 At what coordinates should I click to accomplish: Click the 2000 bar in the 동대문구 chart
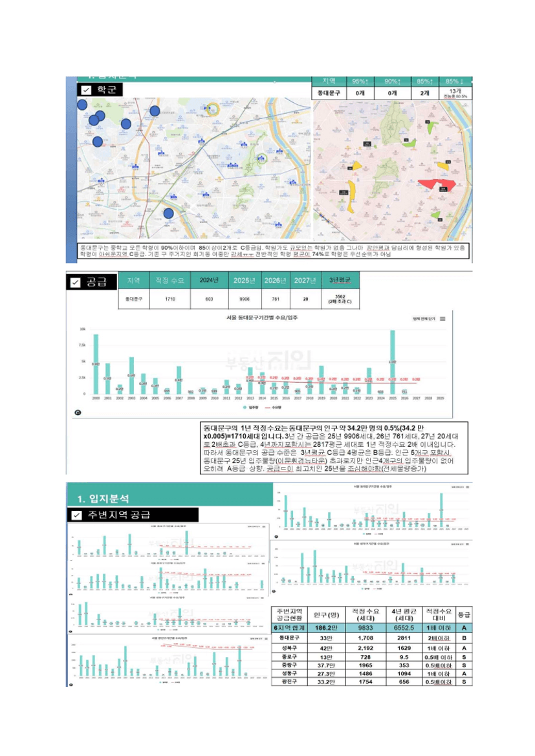pyautogui.click(x=96, y=364)
